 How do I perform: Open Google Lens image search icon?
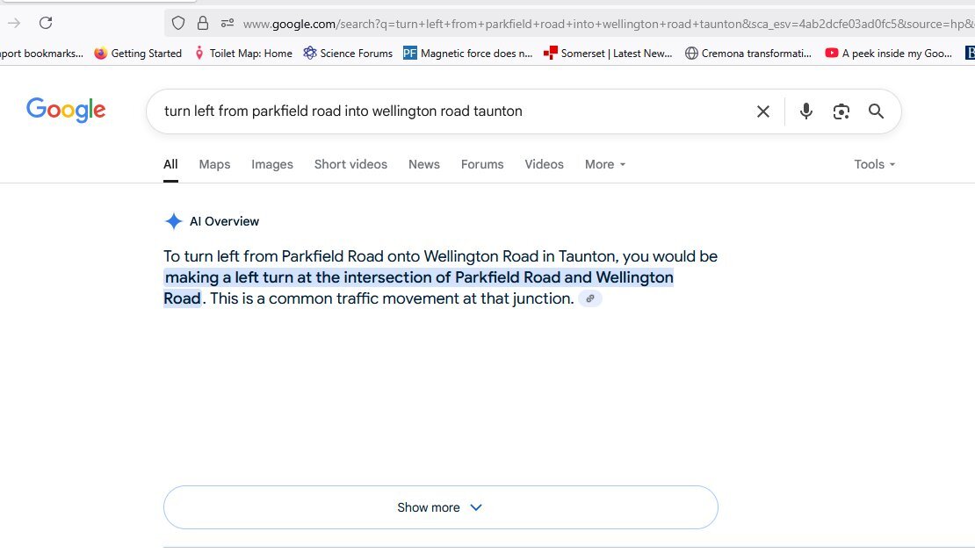(x=841, y=111)
